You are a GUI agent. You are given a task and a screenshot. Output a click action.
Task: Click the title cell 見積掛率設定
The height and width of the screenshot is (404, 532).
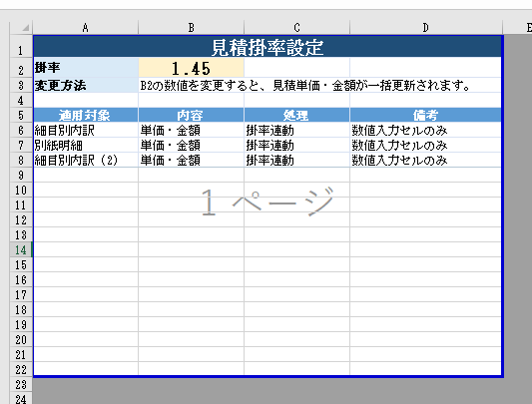click(267, 47)
